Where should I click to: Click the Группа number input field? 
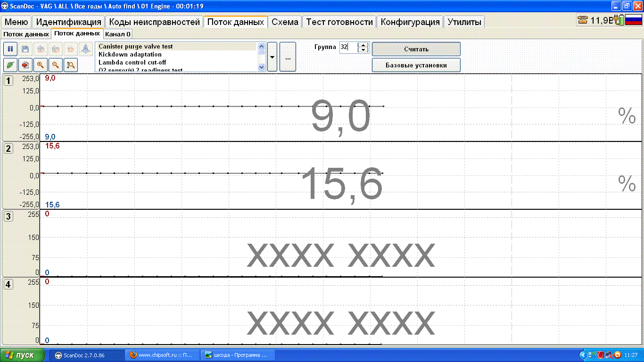[348, 47]
